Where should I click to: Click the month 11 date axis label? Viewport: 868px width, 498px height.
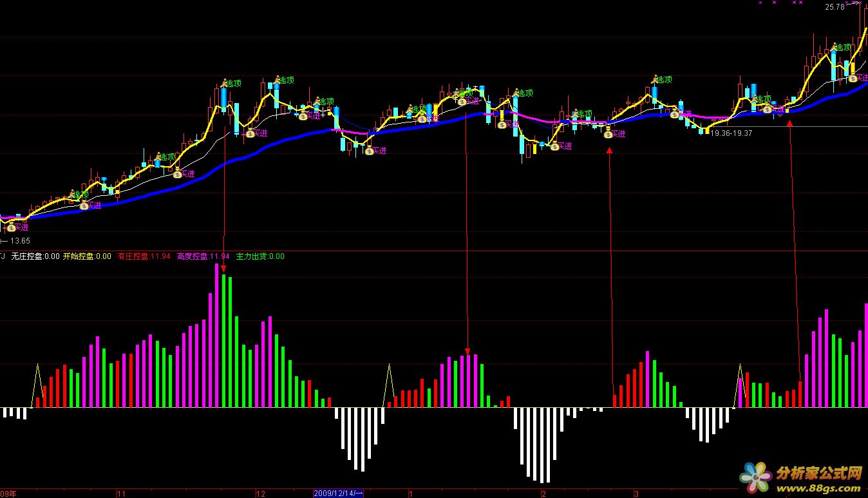[x=121, y=494]
